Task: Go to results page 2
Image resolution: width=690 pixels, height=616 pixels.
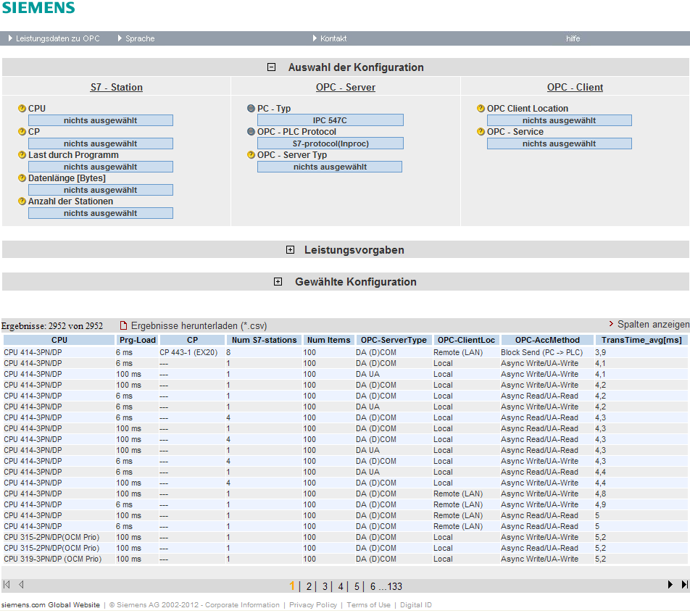Action: (309, 586)
